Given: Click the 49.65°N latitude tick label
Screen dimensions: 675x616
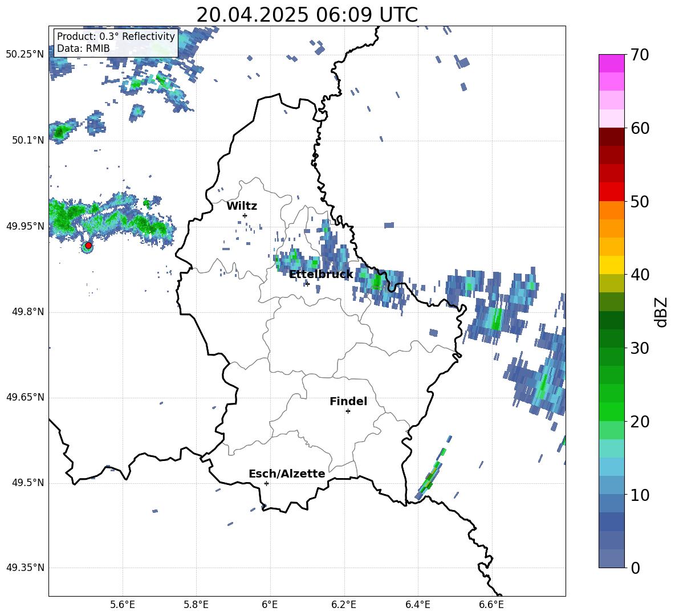Looking at the screenshot, I should 25,397.
